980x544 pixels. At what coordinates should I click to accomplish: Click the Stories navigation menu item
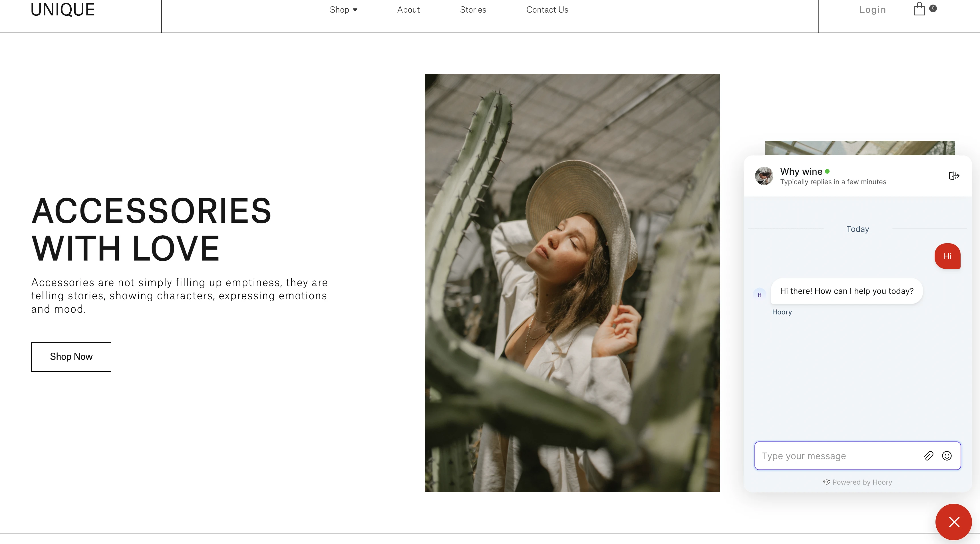point(473,9)
